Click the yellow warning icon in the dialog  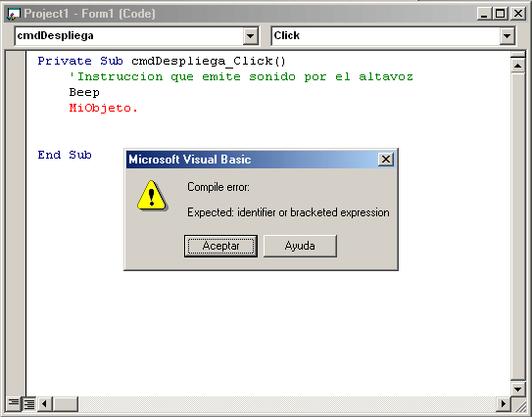(152, 196)
